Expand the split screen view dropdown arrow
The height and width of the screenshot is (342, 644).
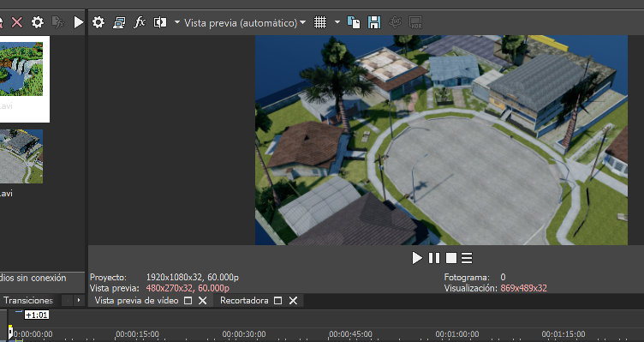(177, 22)
